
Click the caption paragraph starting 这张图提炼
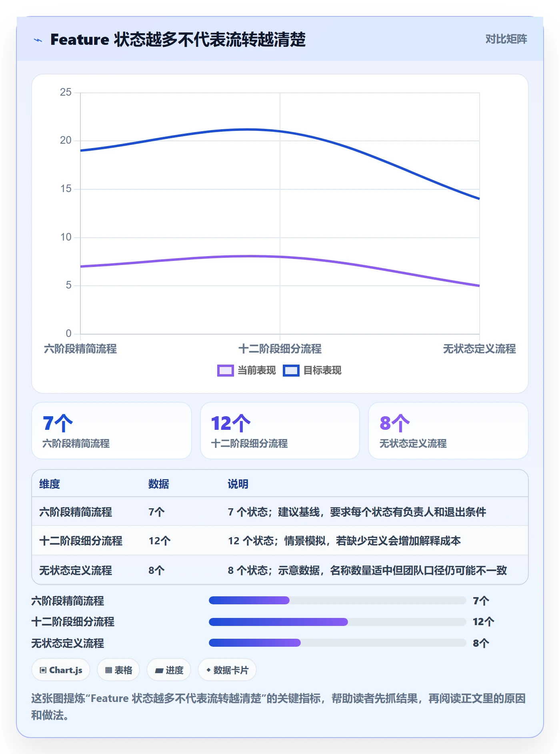[279, 707]
